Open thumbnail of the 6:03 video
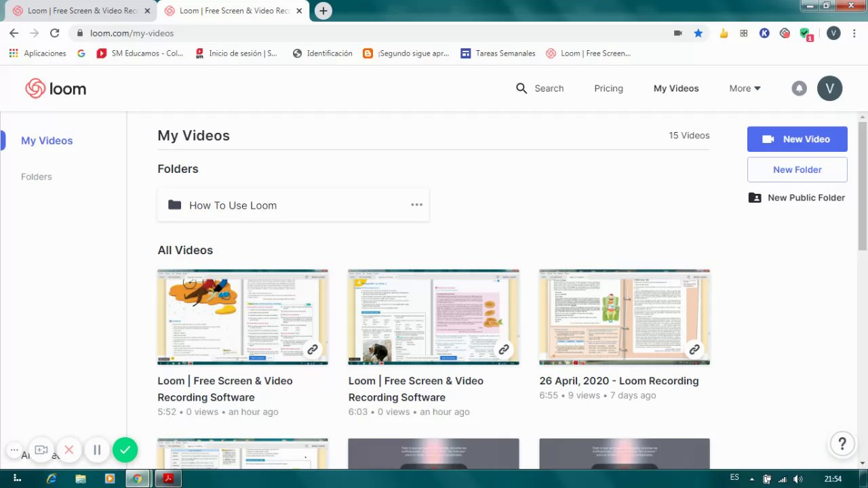 coord(433,317)
